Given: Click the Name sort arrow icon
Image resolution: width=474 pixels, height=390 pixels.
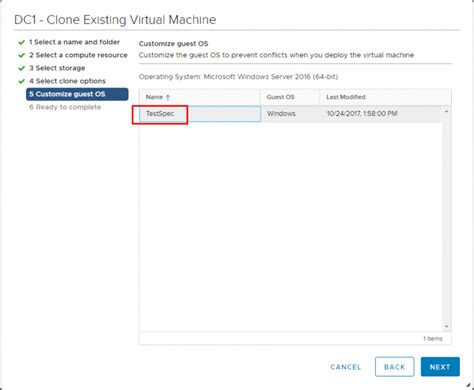Looking at the screenshot, I should (168, 97).
